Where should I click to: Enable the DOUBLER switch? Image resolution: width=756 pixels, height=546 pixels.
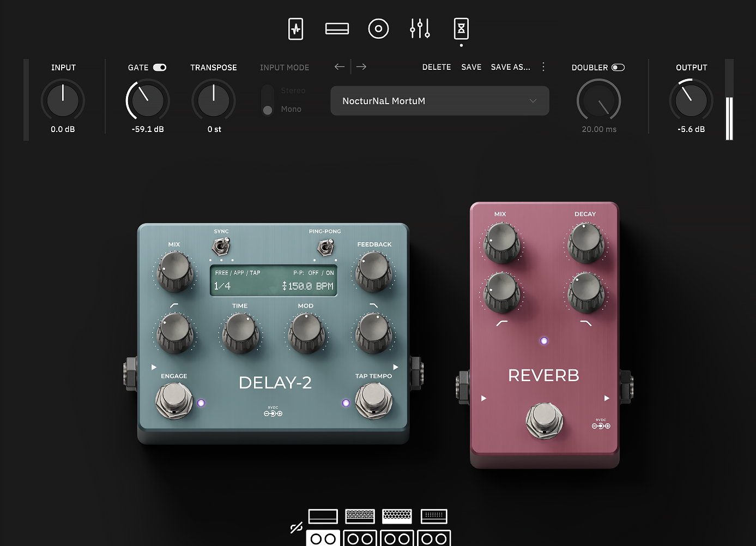(x=618, y=68)
